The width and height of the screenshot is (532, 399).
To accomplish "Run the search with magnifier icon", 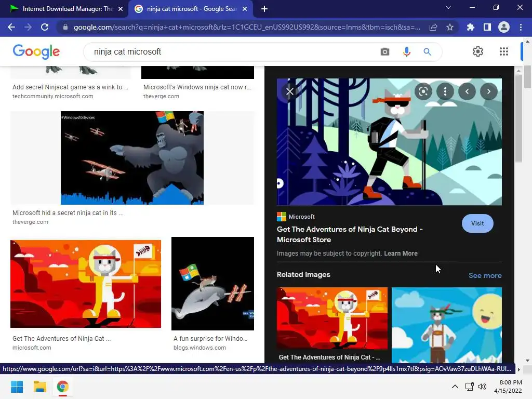I will pos(427,52).
